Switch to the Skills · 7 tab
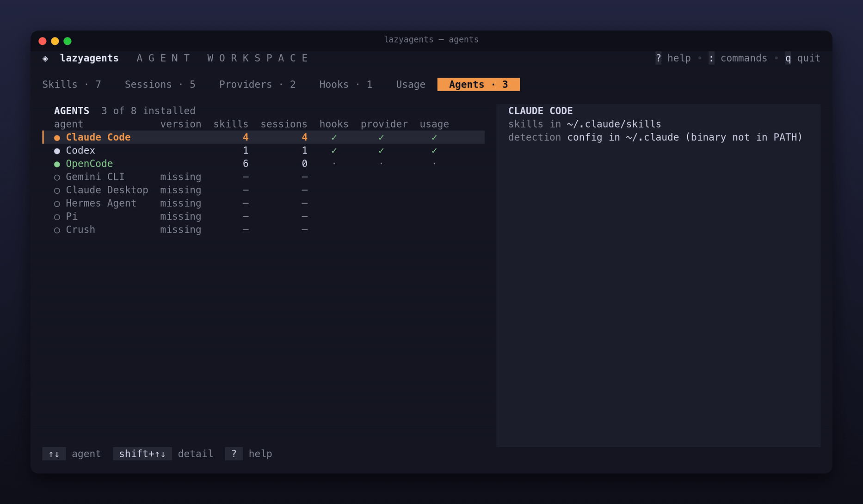The height and width of the screenshot is (504, 863). pos(72,85)
